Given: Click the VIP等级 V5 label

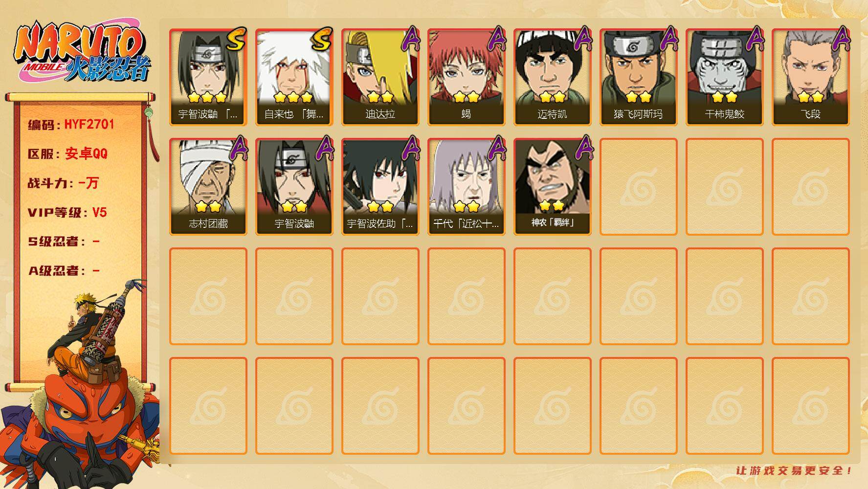Looking at the screenshot, I should pos(67,213).
